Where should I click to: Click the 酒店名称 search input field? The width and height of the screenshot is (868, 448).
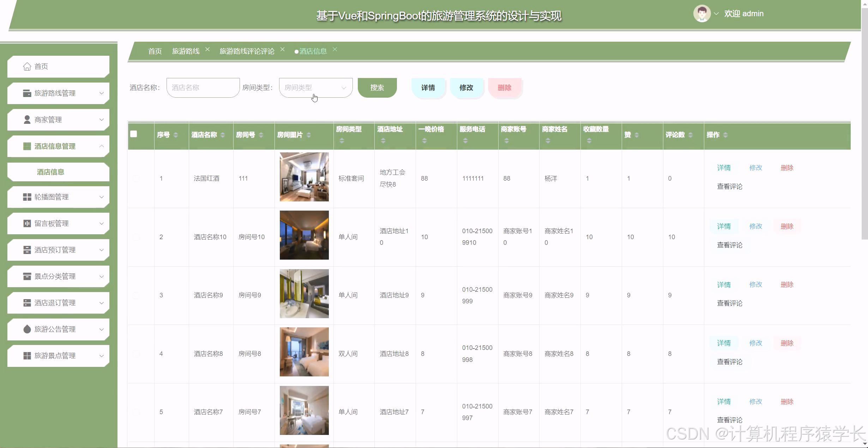[203, 87]
